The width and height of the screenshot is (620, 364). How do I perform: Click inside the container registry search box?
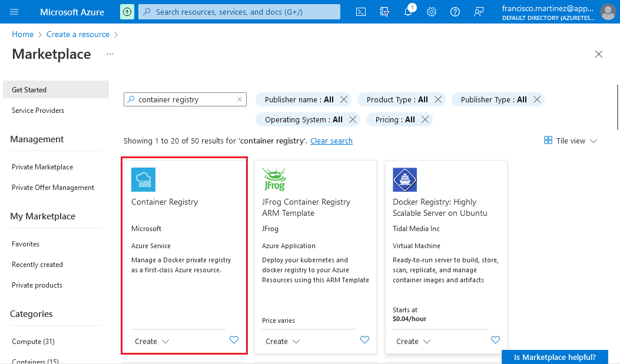click(183, 99)
